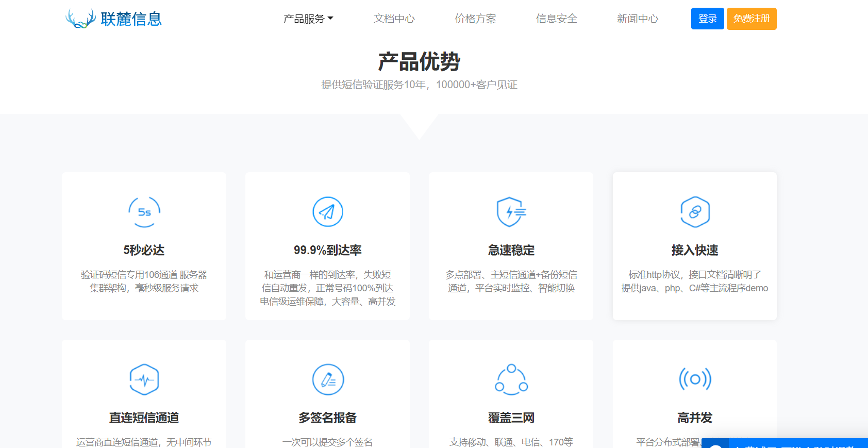The height and width of the screenshot is (448, 868).
Task: Select the 直连短信通道 heading
Action: coord(144,418)
